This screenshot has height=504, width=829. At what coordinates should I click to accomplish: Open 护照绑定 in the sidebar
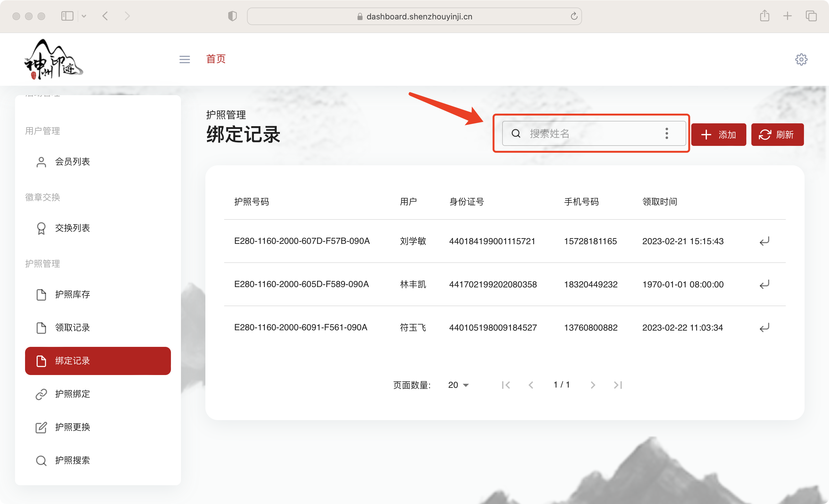(72, 394)
